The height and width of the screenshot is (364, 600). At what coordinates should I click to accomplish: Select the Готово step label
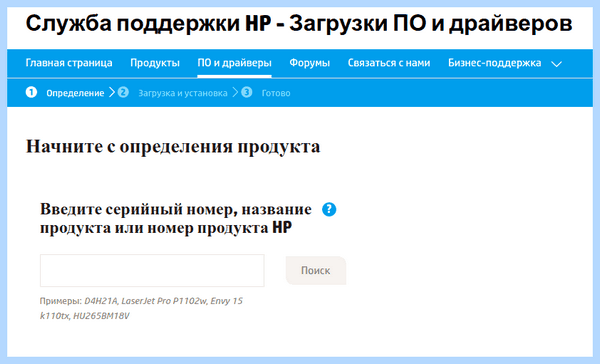tap(276, 93)
